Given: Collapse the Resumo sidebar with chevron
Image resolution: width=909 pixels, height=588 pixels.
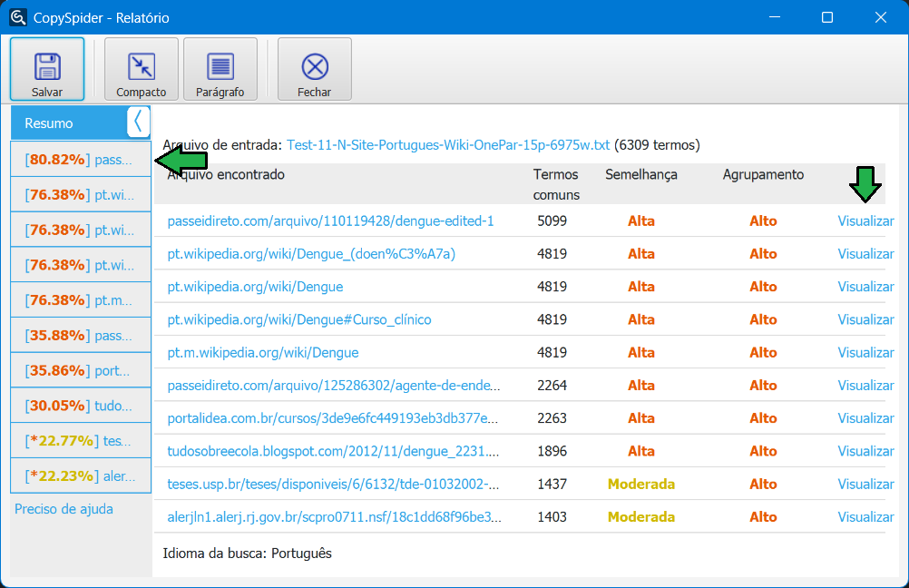Looking at the screenshot, I should [x=138, y=122].
